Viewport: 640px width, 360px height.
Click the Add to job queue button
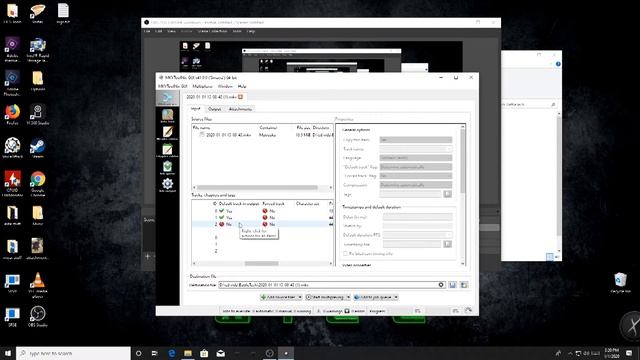click(373, 297)
